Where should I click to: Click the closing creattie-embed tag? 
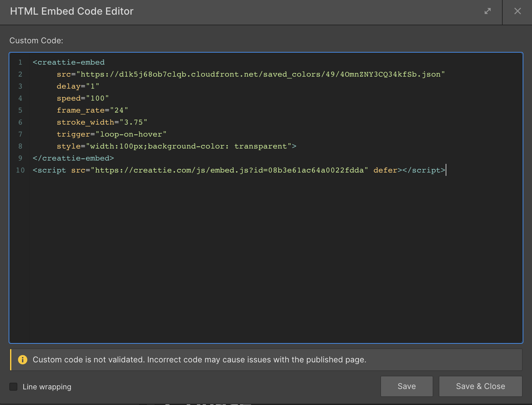(73, 158)
